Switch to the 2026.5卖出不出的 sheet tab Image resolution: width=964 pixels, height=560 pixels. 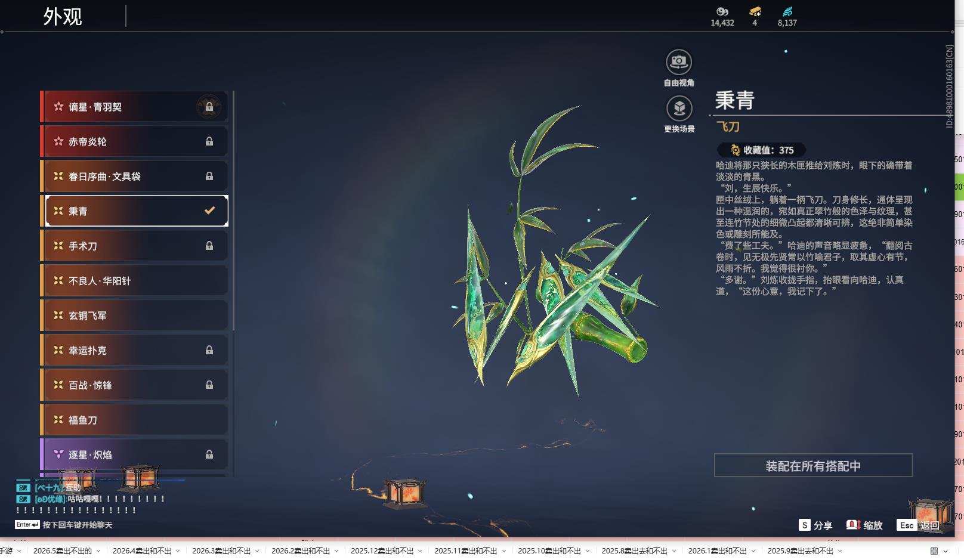pos(63,550)
